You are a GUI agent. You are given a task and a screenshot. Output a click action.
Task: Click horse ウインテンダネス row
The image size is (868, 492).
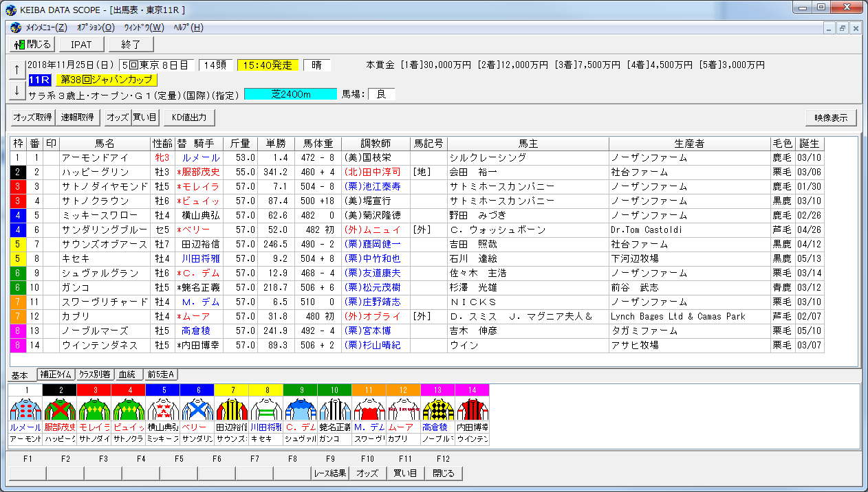[417, 346]
